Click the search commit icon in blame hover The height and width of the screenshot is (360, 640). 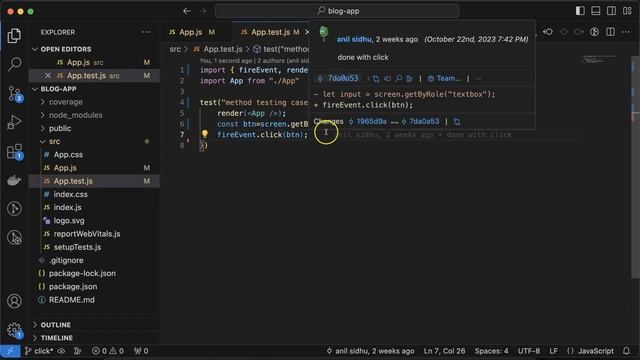click(x=399, y=78)
